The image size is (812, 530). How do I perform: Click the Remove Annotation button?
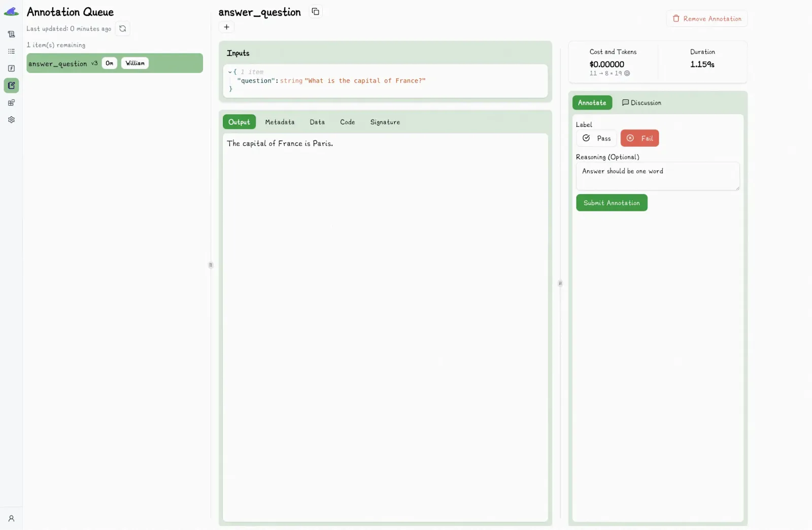point(707,18)
